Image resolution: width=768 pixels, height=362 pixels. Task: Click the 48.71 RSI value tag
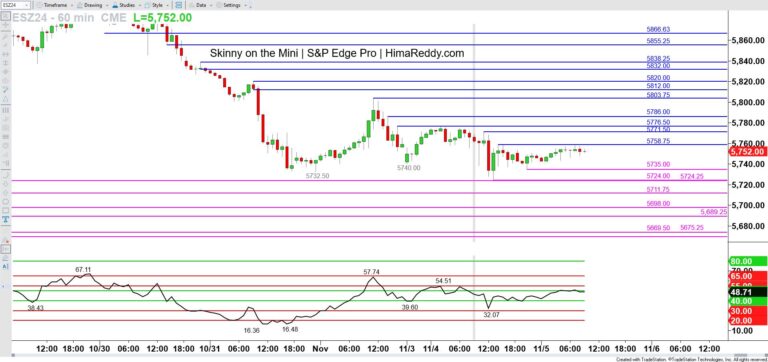coord(748,291)
